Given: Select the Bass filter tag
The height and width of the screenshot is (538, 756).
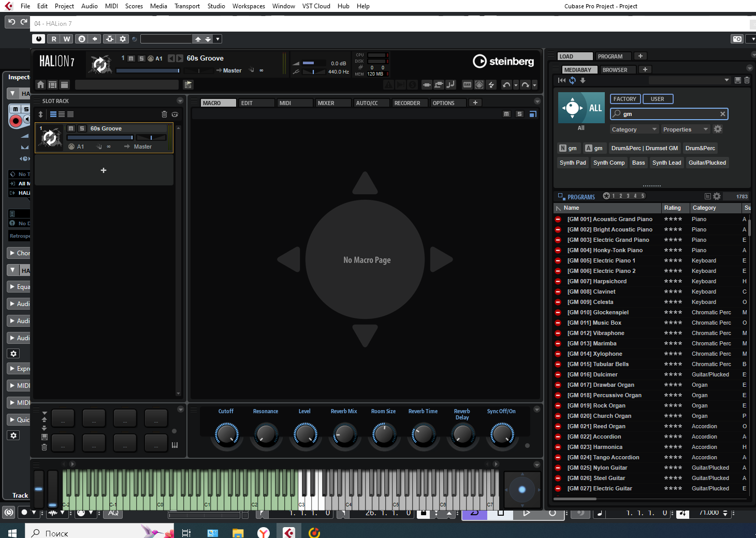Looking at the screenshot, I should point(638,163).
